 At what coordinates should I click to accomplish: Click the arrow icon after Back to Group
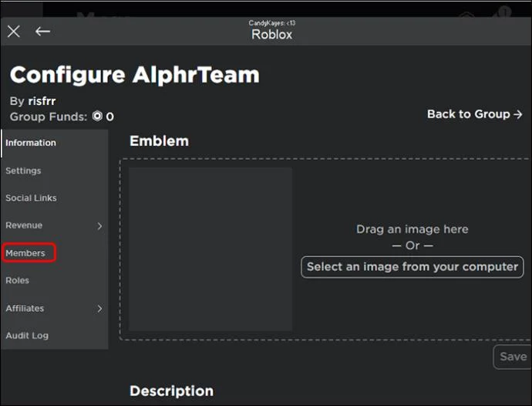[x=518, y=114]
